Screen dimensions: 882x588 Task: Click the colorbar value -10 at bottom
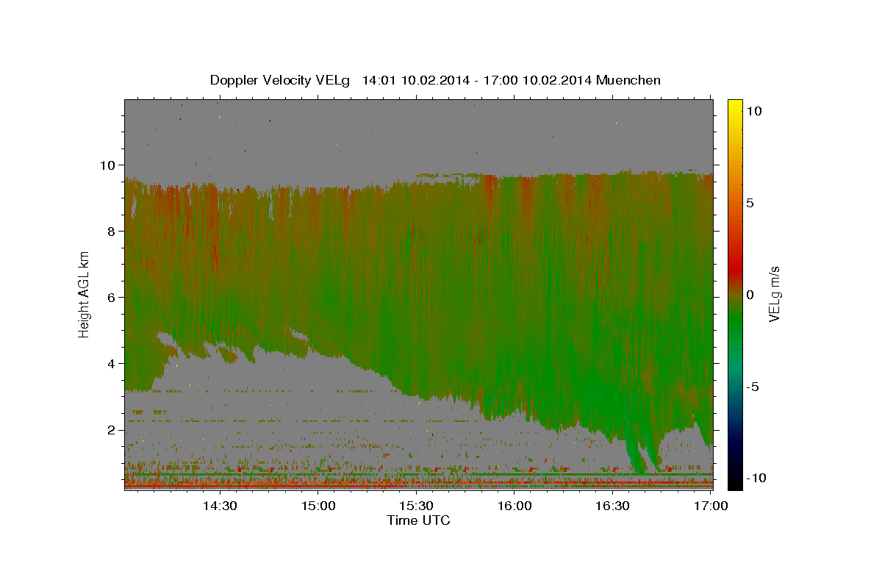(756, 478)
